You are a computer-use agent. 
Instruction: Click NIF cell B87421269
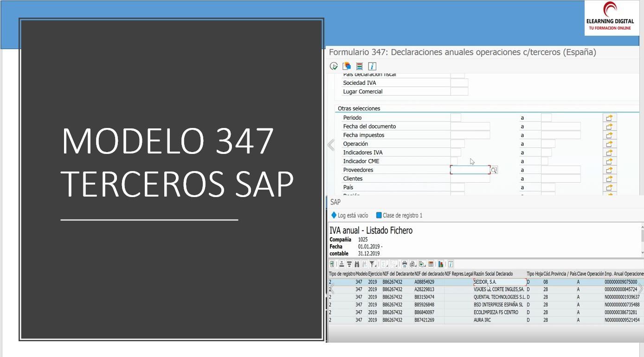(429, 320)
